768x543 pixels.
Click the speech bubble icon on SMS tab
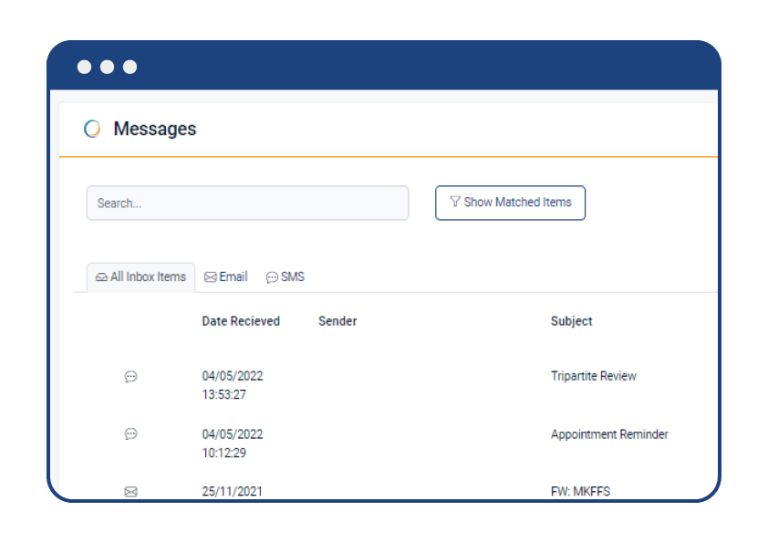coord(272,277)
